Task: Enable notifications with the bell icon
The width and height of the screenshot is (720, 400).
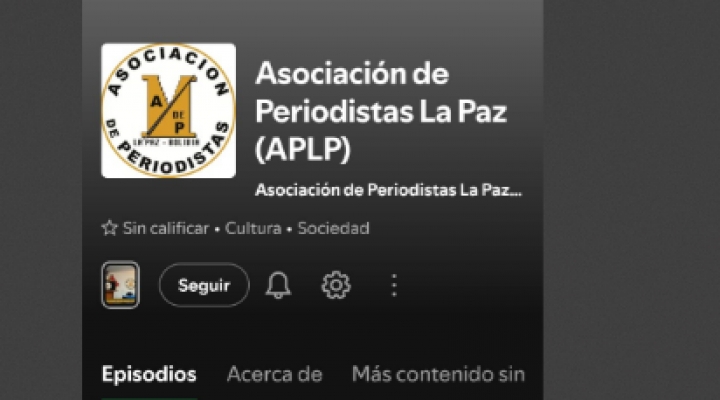Action: 278,285
